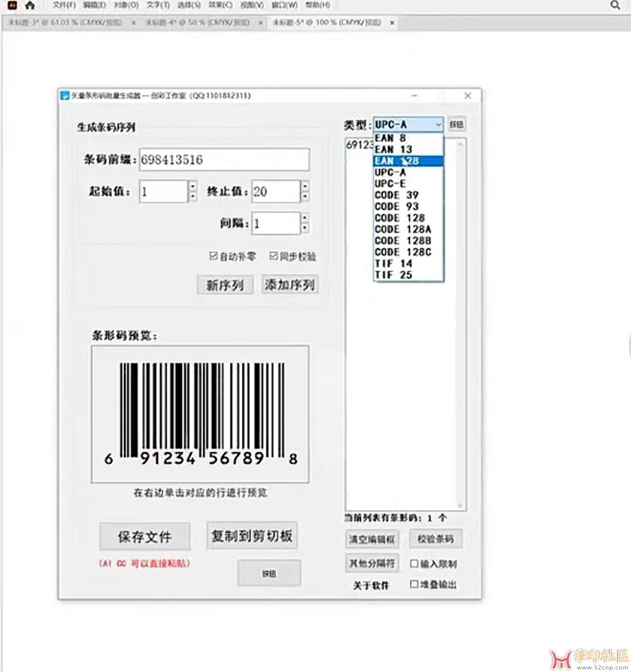The image size is (631, 672).
Task: Decrease 起始值 with the down arrow
Action: (x=193, y=197)
